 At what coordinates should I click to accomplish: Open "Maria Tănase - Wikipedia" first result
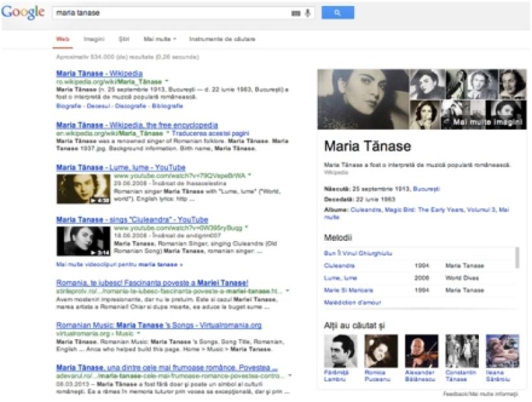(99, 73)
